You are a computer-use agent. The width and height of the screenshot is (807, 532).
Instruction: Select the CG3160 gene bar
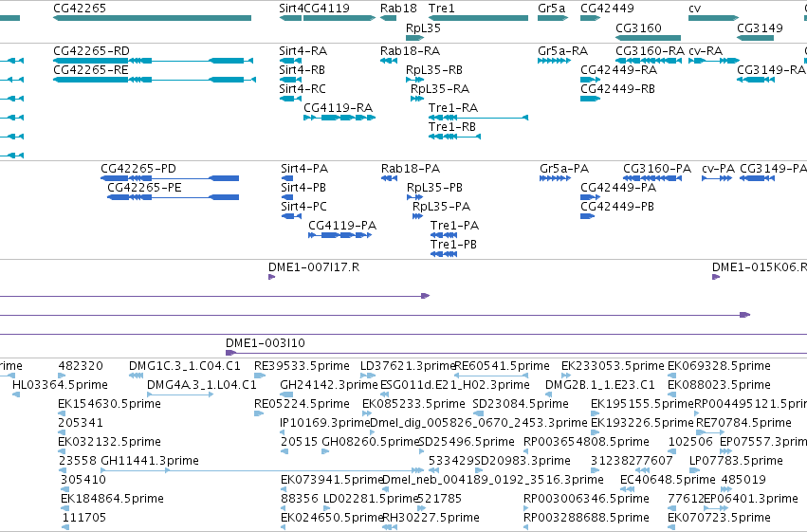click(648, 38)
